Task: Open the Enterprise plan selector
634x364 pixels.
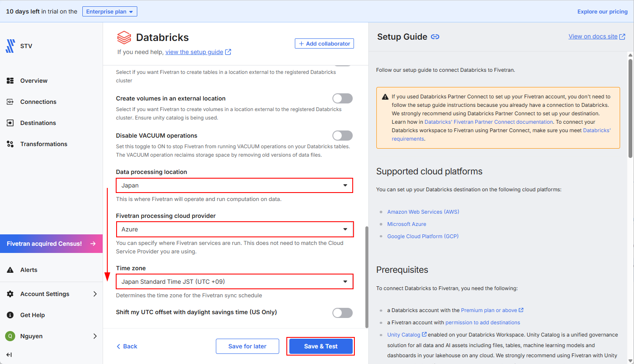Action: click(109, 12)
